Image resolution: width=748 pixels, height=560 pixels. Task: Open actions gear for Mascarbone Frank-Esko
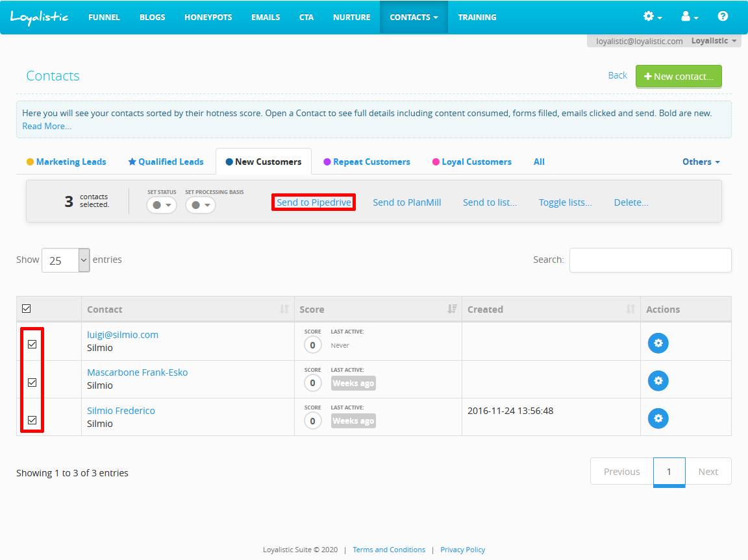pyautogui.click(x=658, y=381)
